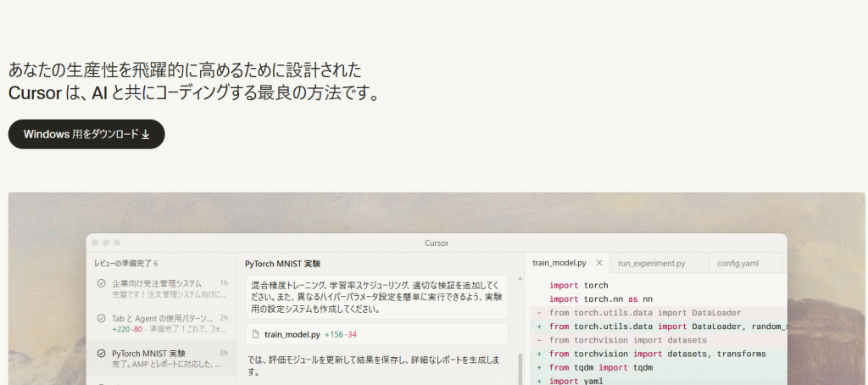This screenshot has width=868, height=385.
Task: Close the train_model.py editor tab
Action: point(598,264)
